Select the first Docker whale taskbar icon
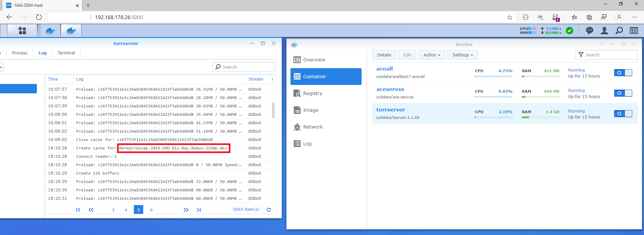Screen dimensions: 644x235 50,31
